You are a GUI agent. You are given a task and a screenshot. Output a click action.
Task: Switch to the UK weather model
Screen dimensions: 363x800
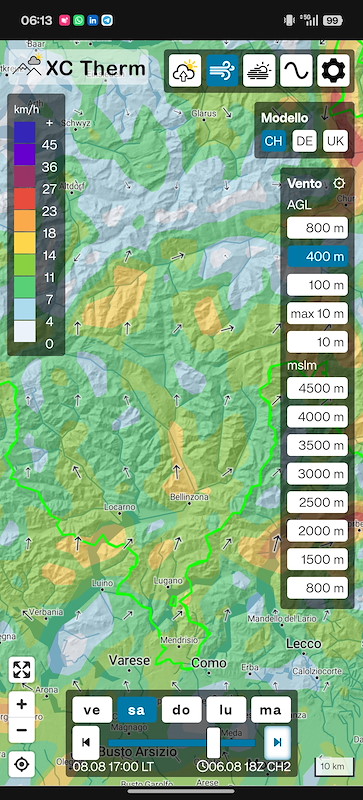click(x=335, y=141)
